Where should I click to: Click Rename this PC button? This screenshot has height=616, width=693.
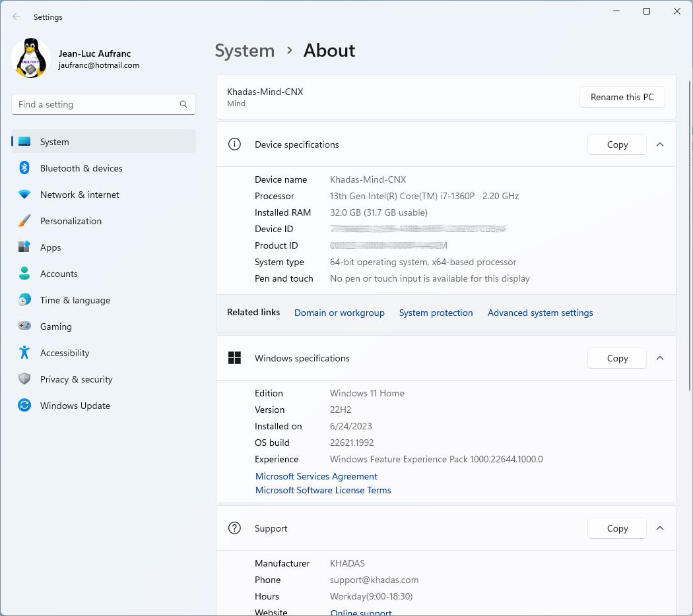622,97
